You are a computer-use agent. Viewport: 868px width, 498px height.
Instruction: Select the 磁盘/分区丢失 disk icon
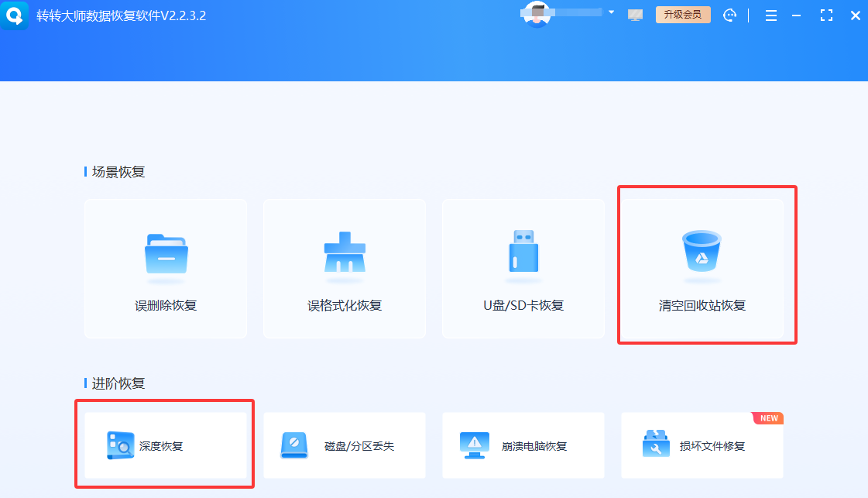pyautogui.click(x=294, y=445)
